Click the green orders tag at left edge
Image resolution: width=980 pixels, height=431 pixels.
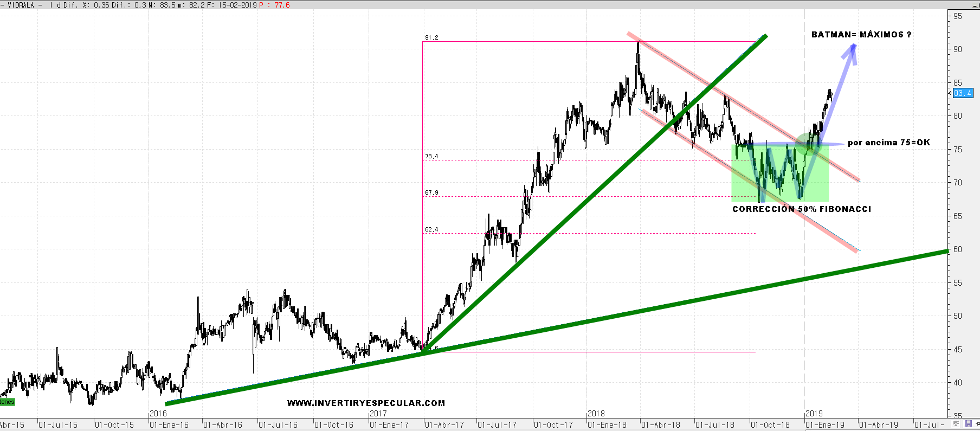[7, 402]
